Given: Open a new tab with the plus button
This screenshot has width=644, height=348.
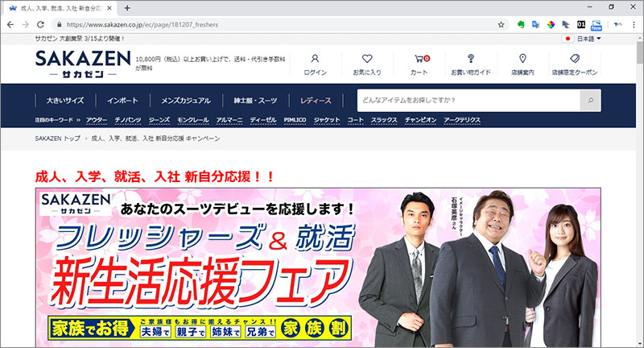Looking at the screenshot, I should (127, 8).
